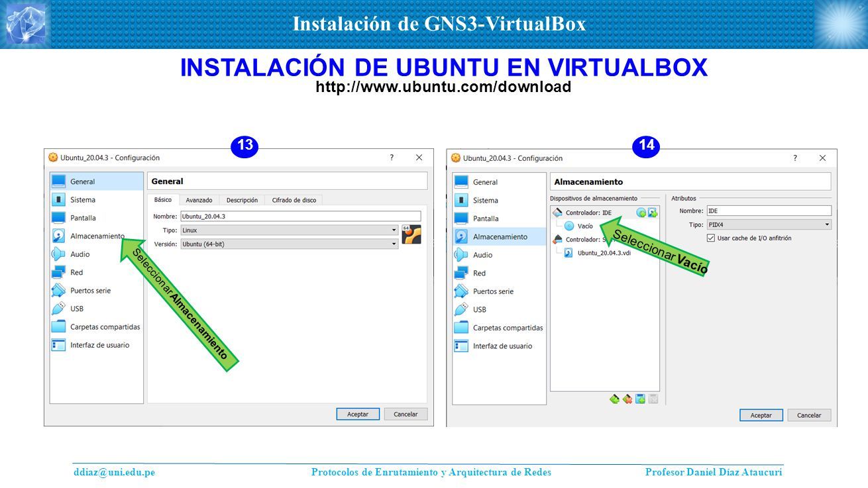868x488 pixels.
Task: Close the left General configuration window
Action: (419, 158)
